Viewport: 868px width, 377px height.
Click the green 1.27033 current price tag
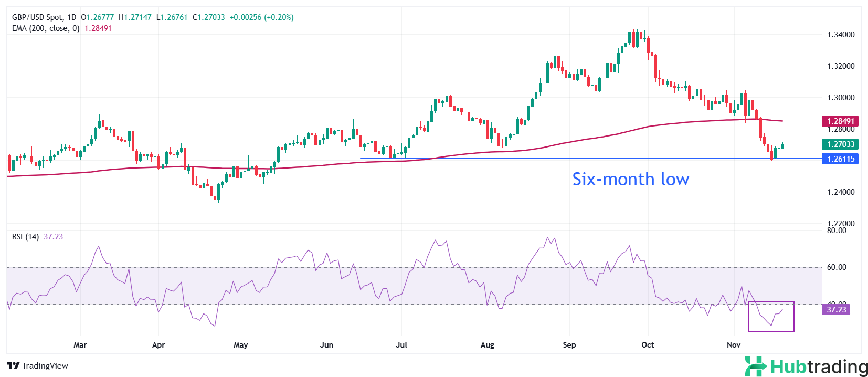coord(840,144)
